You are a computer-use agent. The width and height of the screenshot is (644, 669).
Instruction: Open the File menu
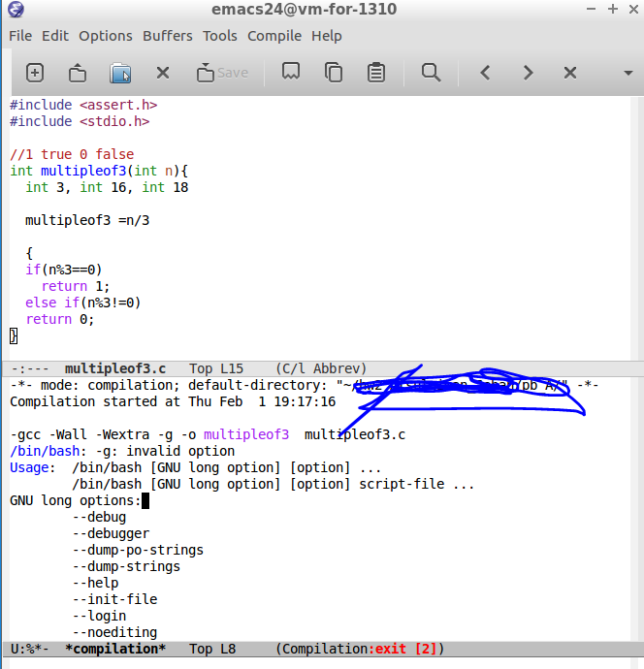pos(20,36)
